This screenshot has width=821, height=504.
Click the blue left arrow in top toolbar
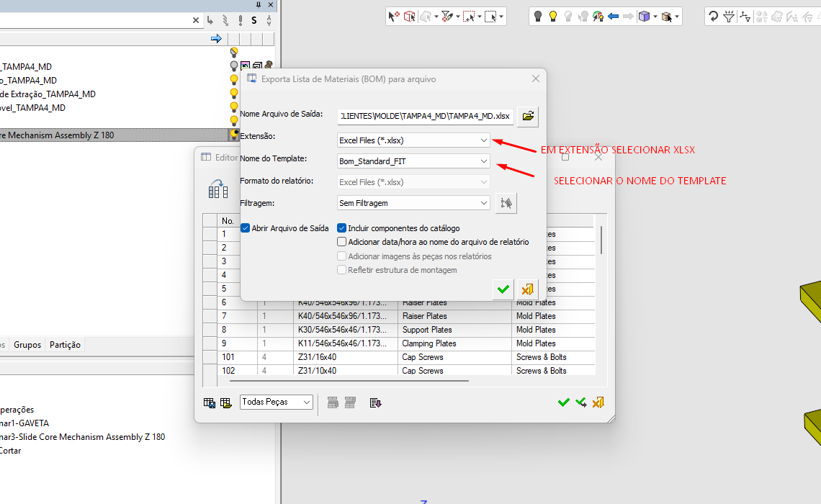[614, 16]
